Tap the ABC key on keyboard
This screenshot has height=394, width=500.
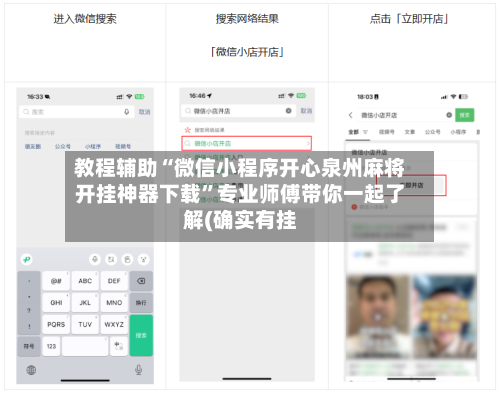tap(85, 281)
